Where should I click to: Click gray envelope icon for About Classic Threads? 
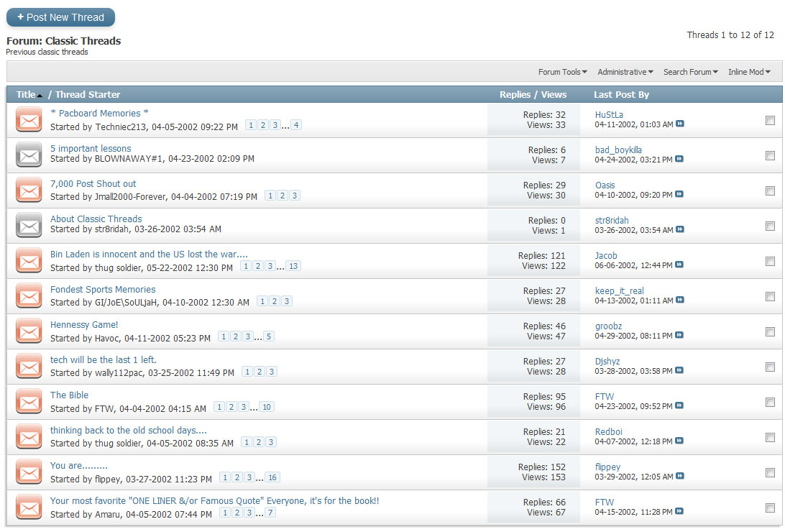click(29, 225)
